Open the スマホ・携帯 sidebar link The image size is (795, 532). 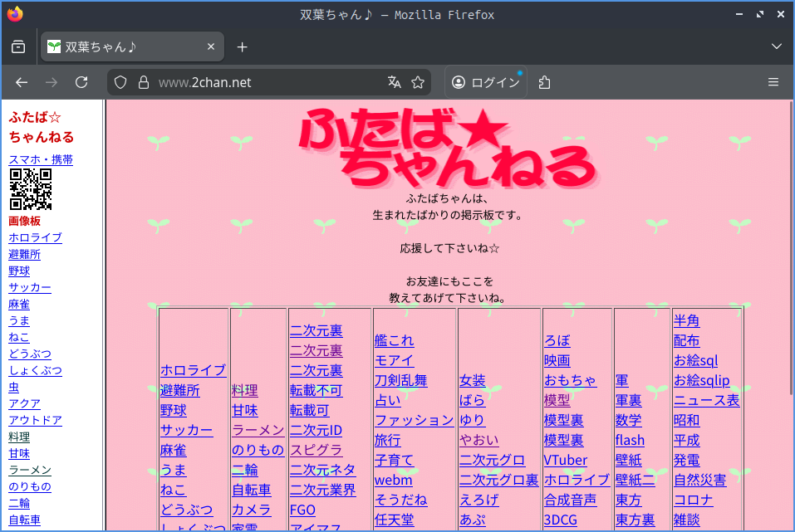(x=41, y=159)
